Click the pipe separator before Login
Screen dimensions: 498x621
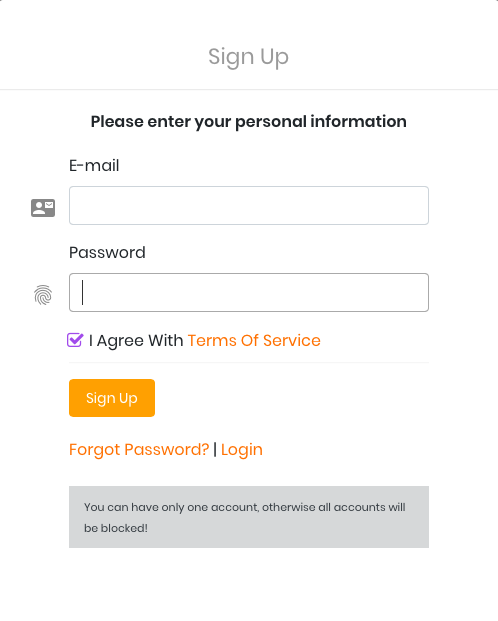pyautogui.click(x=215, y=450)
